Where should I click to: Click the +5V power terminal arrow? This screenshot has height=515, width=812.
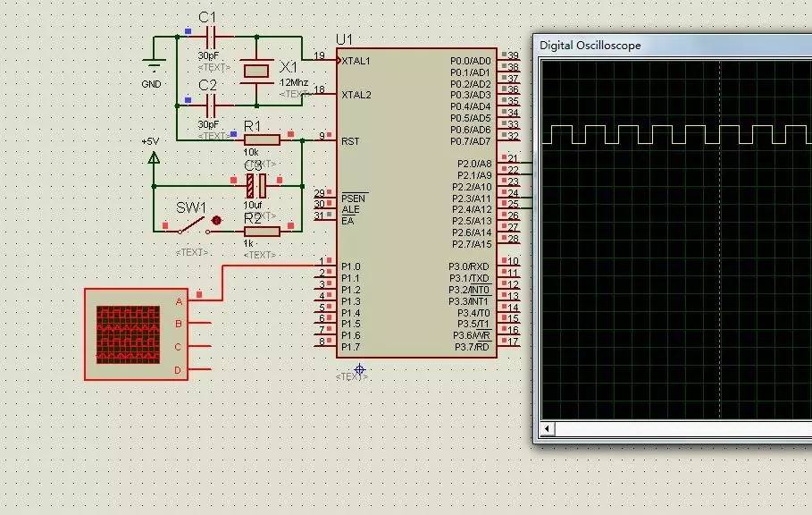pos(154,157)
